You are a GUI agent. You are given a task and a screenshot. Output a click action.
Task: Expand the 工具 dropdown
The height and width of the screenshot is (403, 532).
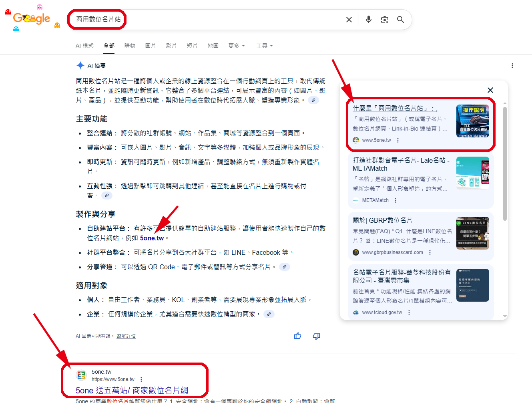click(x=264, y=46)
